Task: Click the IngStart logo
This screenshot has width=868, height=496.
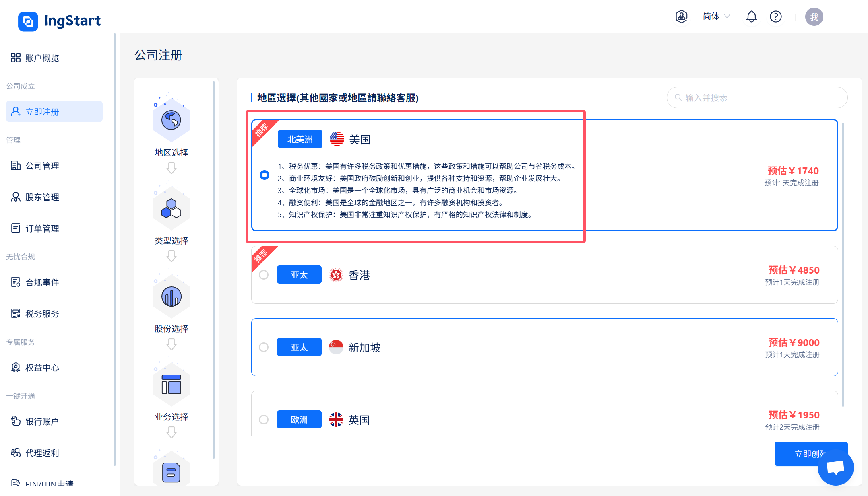Action: tap(60, 21)
